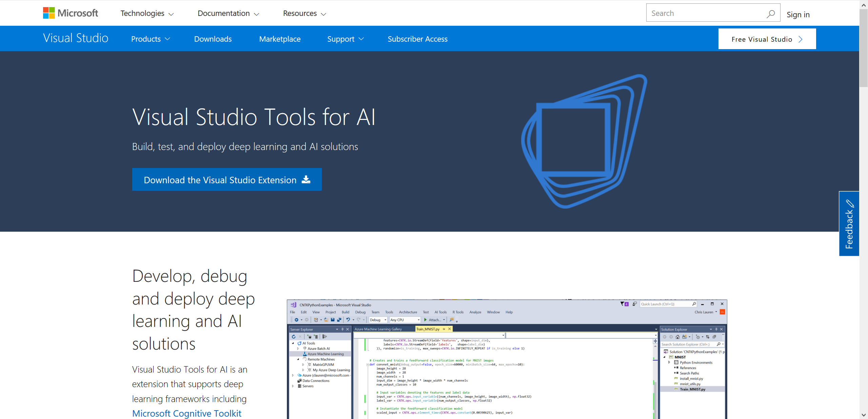The image size is (868, 419).
Task: Click the Microsoft logo
Action: point(71,13)
